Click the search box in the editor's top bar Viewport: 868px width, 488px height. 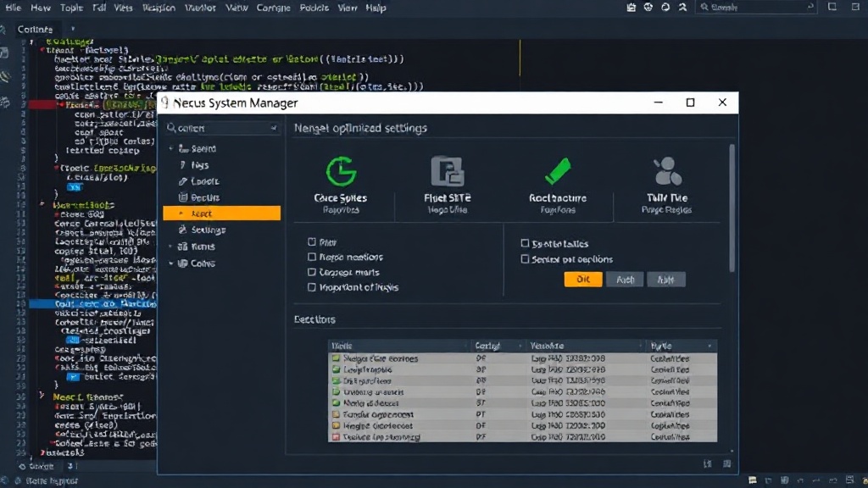[x=755, y=7]
